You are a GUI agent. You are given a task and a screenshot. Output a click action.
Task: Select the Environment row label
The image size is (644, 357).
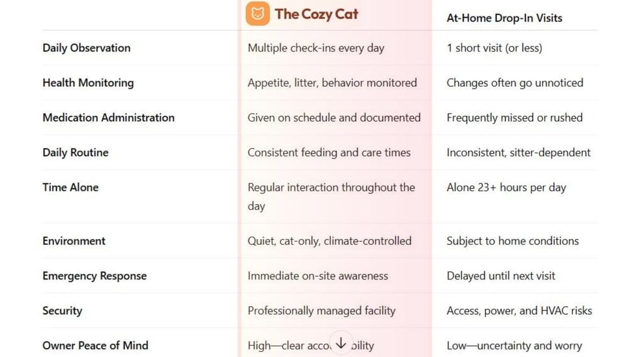pos(74,241)
